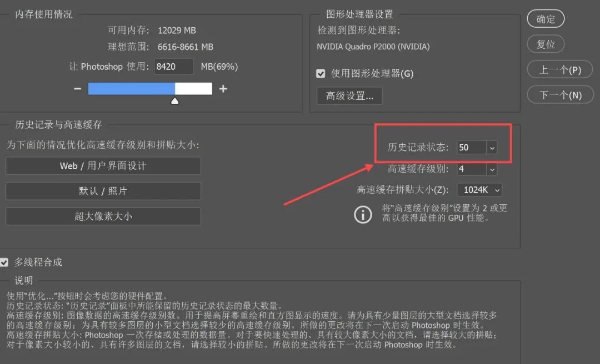The height and width of the screenshot is (364, 600).
Task: Click the plus icon to increase memory usage
Action: 222,88
